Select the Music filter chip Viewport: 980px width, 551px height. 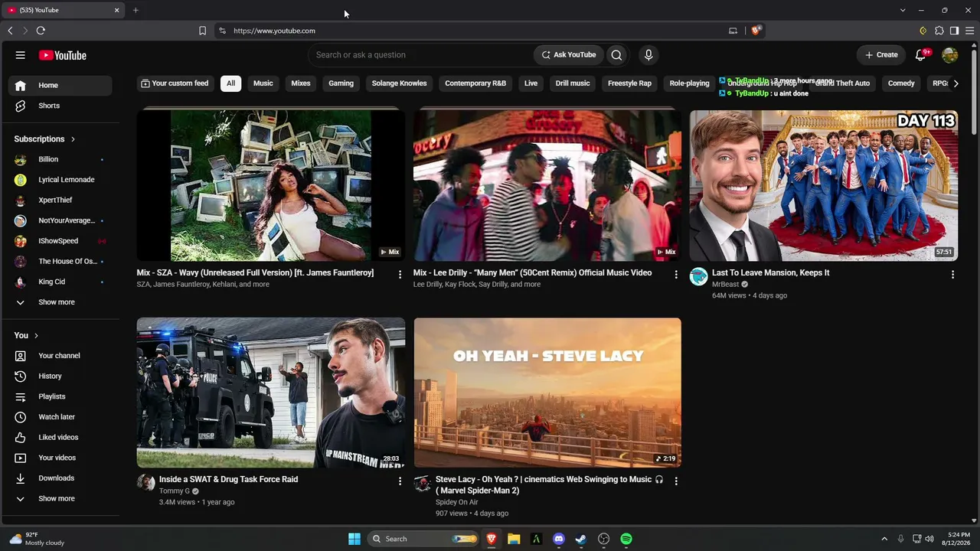pos(263,83)
